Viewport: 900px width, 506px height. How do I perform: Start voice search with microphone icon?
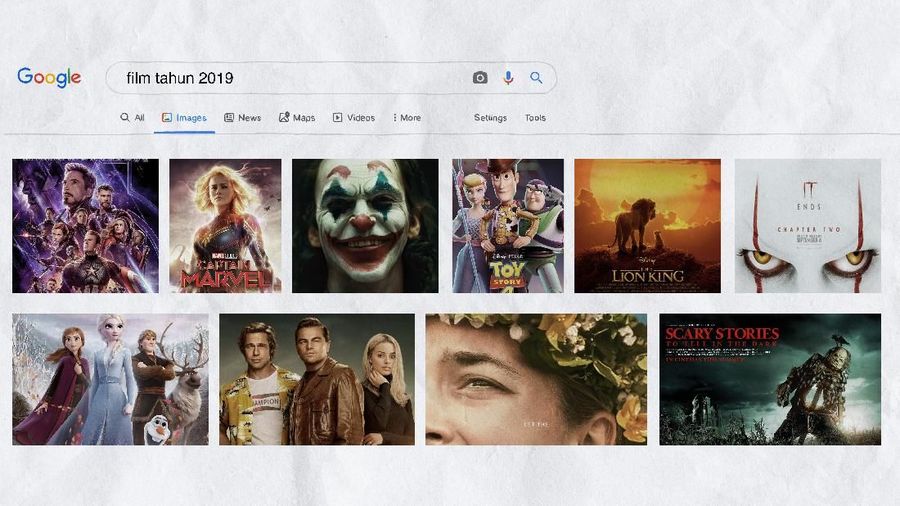tap(508, 77)
